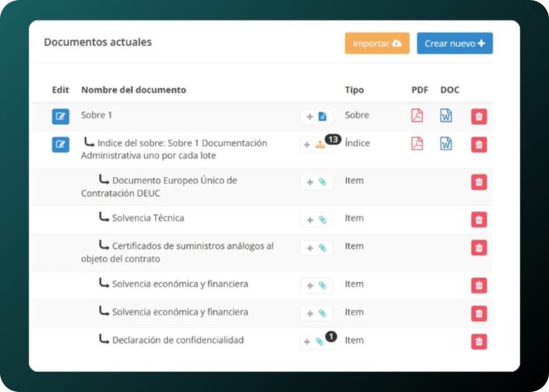Download PDF for Sobre 1
549x392 pixels.
[x=417, y=115]
